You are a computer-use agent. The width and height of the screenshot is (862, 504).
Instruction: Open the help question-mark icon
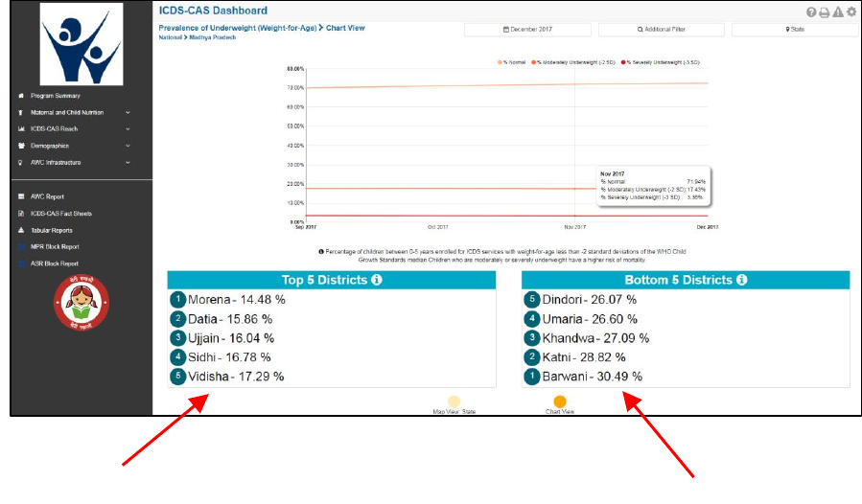pos(811,12)
